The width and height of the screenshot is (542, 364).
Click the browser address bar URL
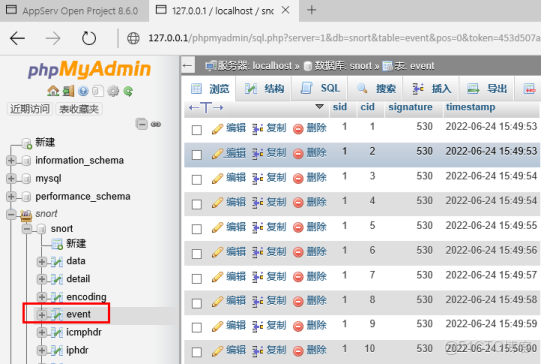point(344,38)
